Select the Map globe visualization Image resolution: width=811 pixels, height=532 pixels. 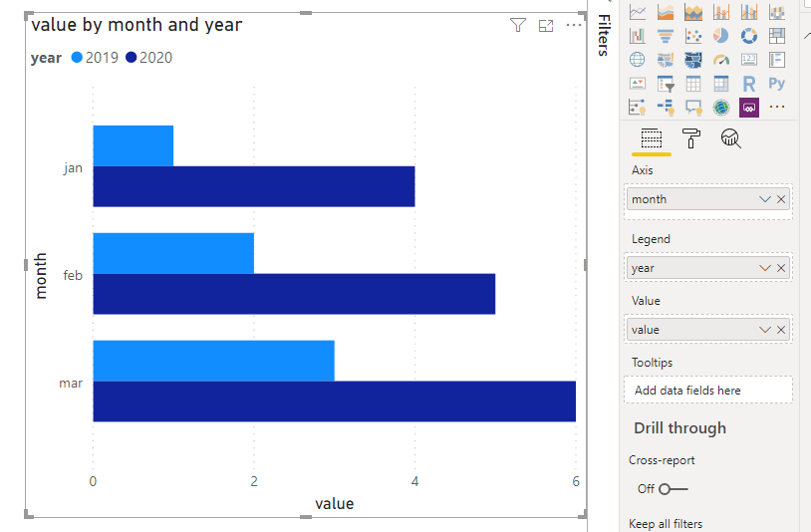coord(638,60)
